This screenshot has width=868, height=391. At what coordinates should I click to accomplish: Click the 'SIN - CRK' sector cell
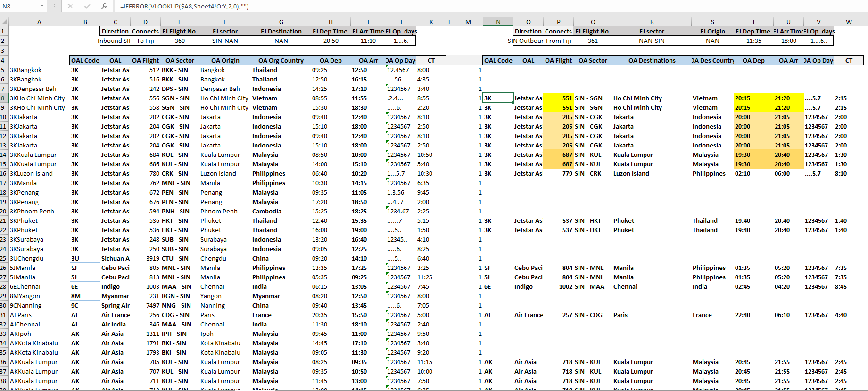[593, 173]
